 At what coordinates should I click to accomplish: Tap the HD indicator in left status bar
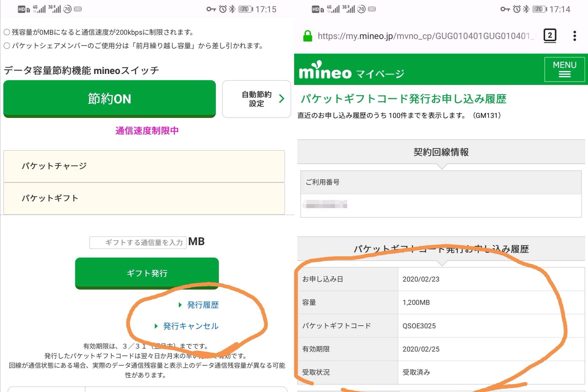click(x=21, y=9)
